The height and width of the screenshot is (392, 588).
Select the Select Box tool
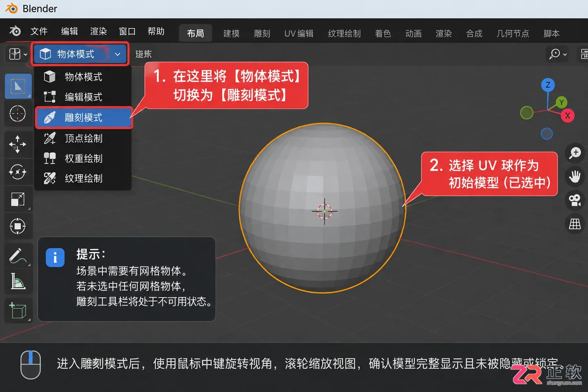pos(18,86)
